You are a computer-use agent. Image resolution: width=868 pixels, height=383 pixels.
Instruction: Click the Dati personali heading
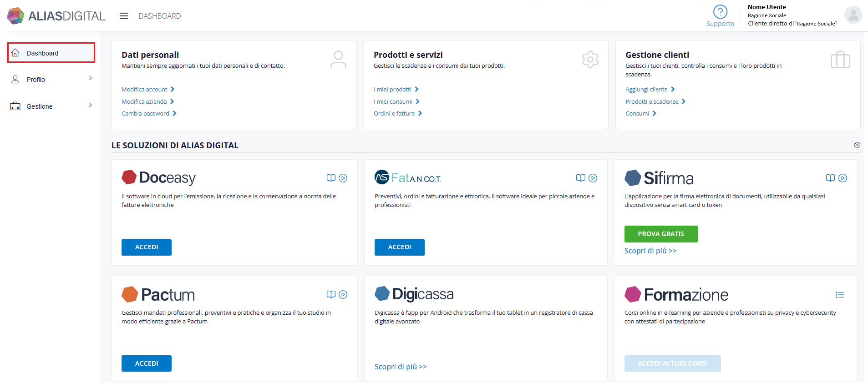[x=150, y=55]
